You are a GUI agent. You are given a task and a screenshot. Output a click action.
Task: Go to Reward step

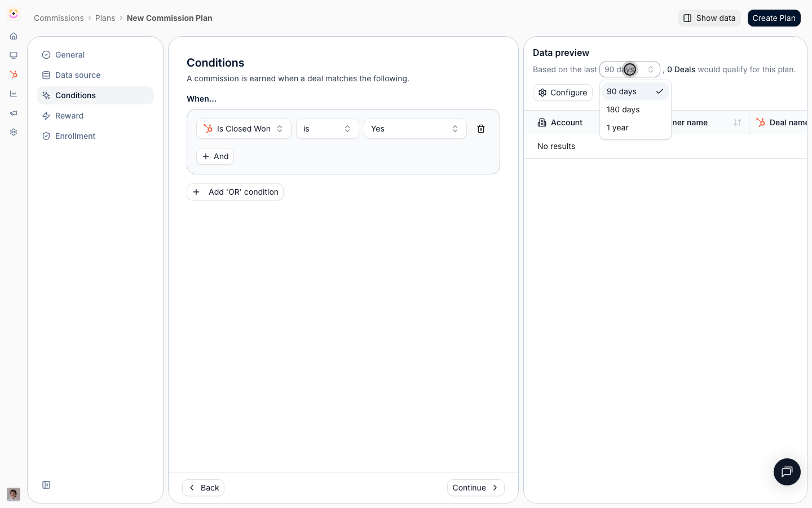[95, 116]
